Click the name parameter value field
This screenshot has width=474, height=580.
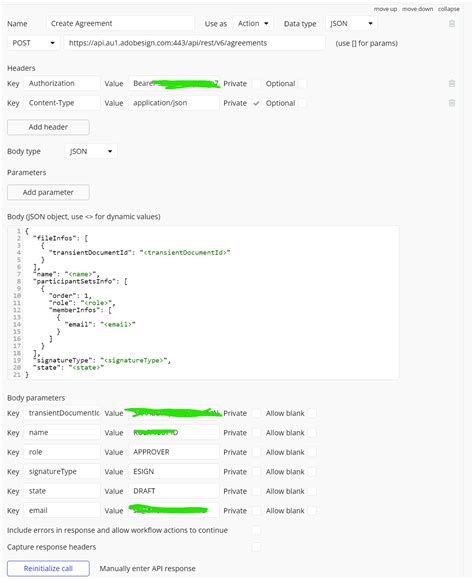point(174,433)
